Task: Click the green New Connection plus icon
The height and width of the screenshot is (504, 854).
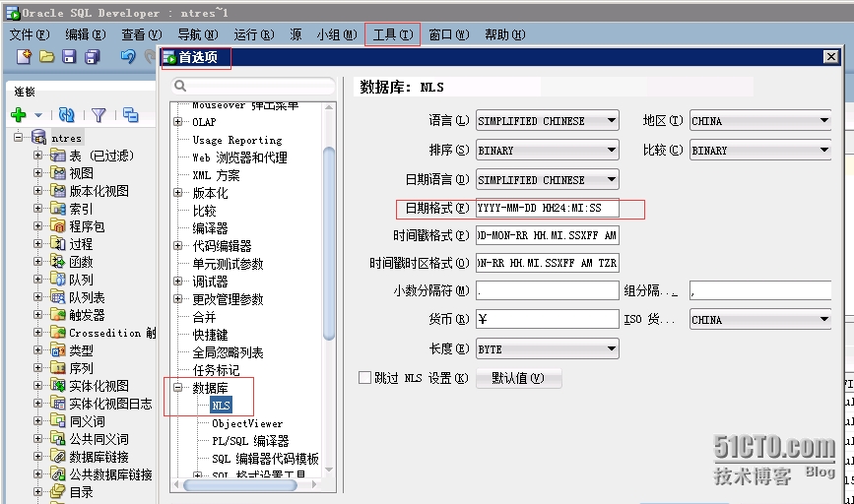Action: [19, 115]
